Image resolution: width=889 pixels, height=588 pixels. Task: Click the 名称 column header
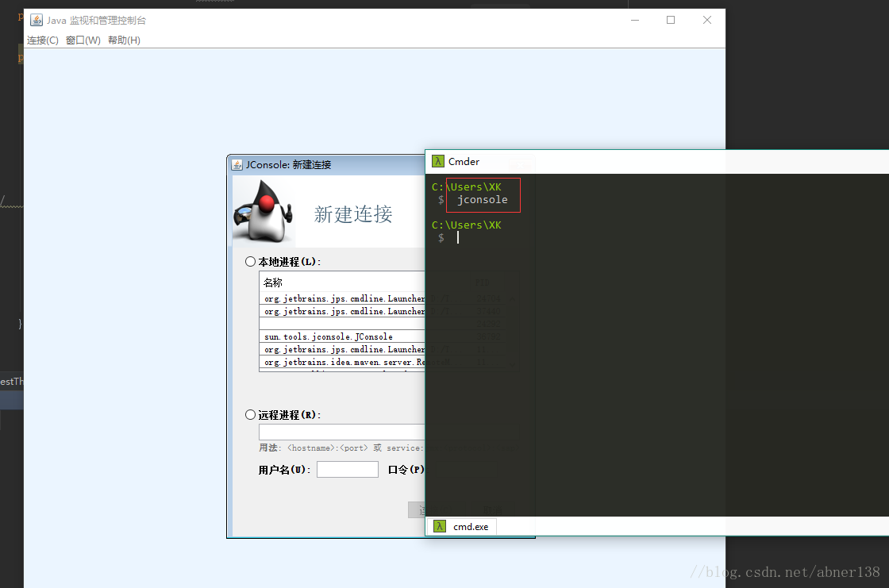click(342, 282)
